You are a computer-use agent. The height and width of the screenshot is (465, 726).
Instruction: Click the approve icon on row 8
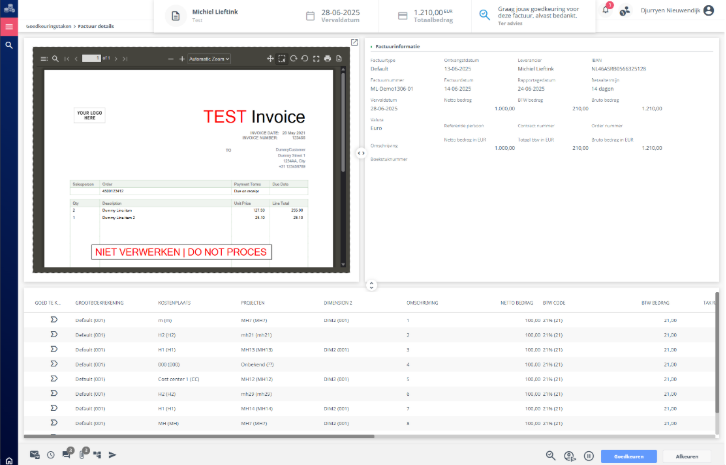54,423
